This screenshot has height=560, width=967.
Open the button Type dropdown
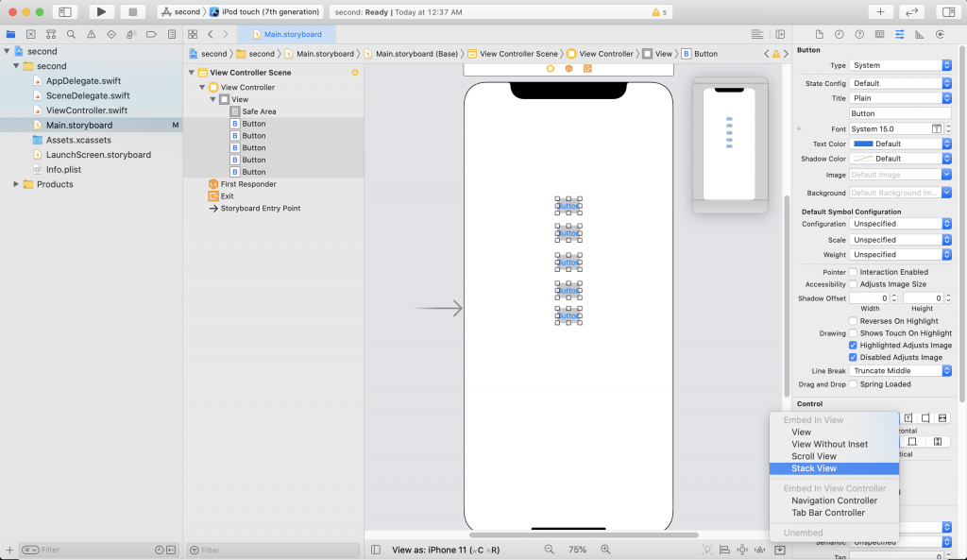click(900, 65)
